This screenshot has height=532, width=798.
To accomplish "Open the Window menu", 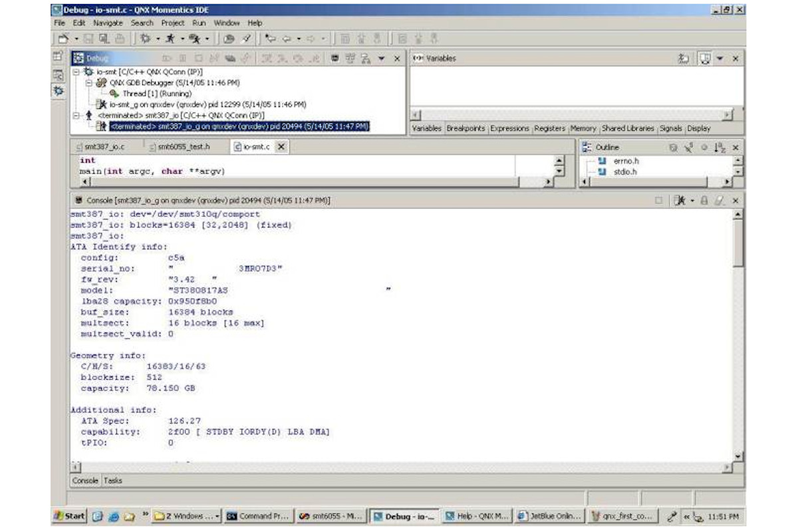I will (227, 23).
